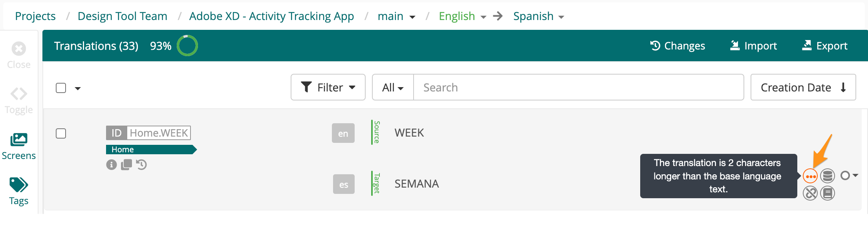Open the Spanish target language dropdown

tap(538, 16)
